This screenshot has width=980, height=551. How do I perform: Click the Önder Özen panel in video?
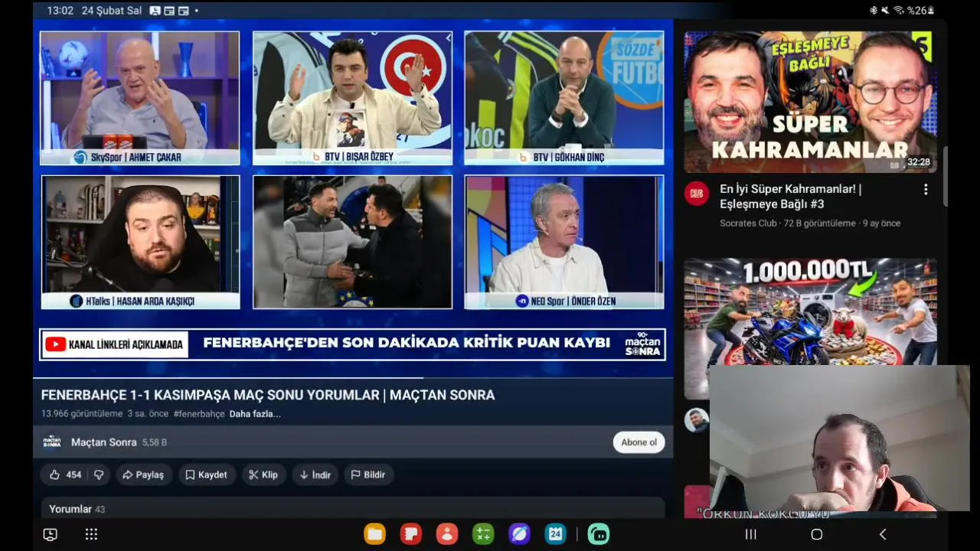coord(564,242)
